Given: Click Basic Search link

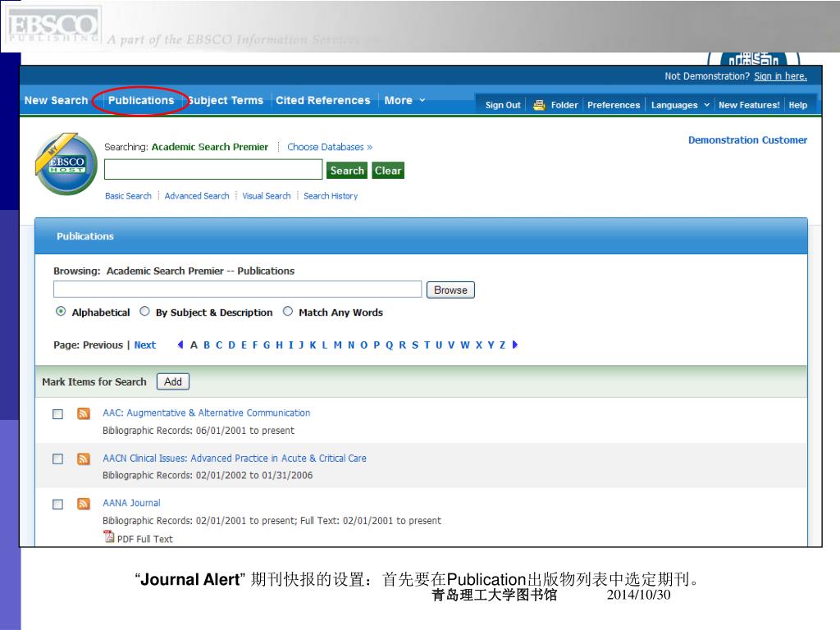Looking at the screenshot, I should [x=128, y=196].
